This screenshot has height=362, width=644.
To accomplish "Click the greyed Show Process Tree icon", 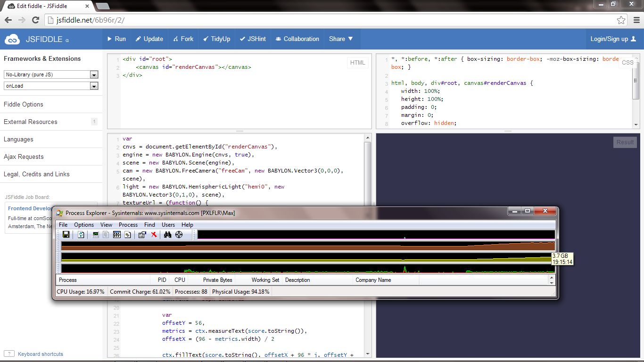I will click(106, 234).
